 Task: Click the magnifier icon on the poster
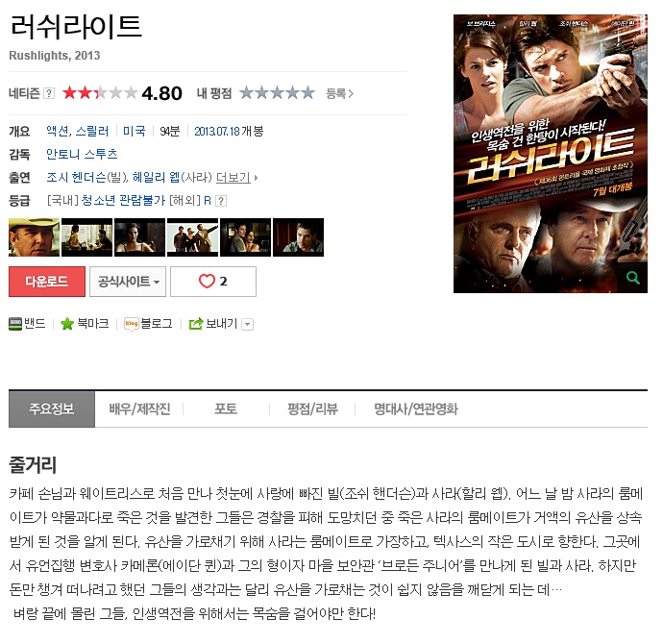point(632,278)
